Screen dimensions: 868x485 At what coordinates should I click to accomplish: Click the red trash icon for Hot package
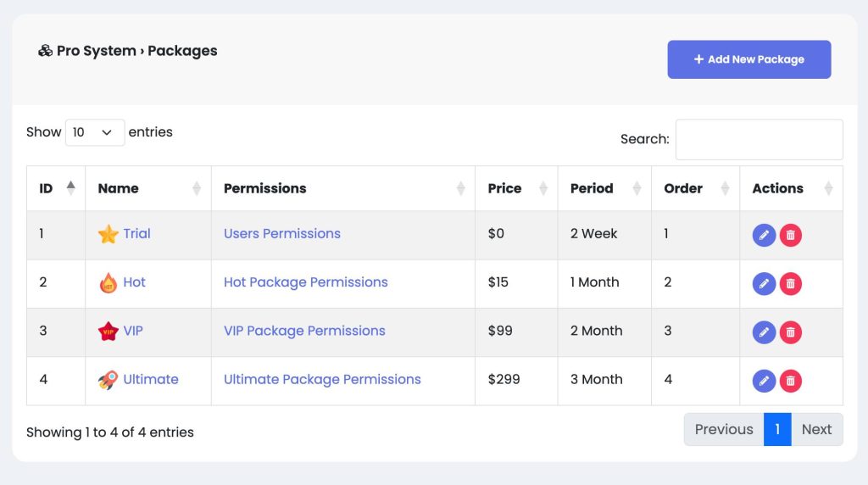tap(791, 284)
